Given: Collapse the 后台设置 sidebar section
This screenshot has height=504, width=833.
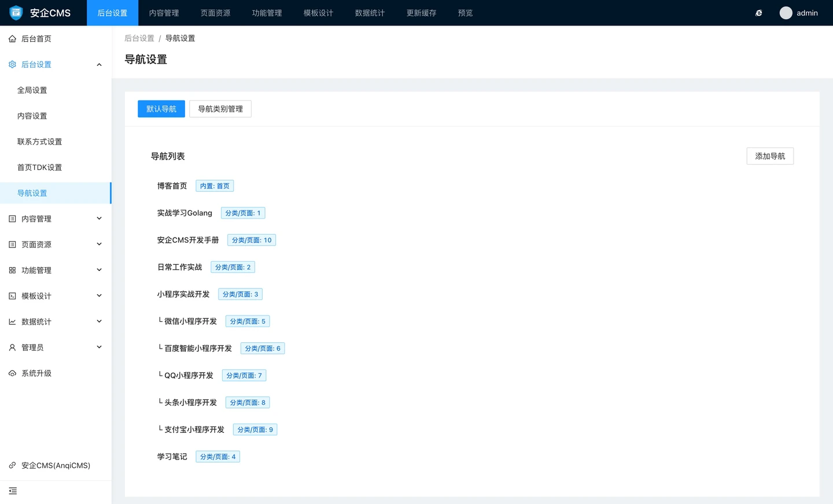Looking at the screenshot, I should [99, 65].
